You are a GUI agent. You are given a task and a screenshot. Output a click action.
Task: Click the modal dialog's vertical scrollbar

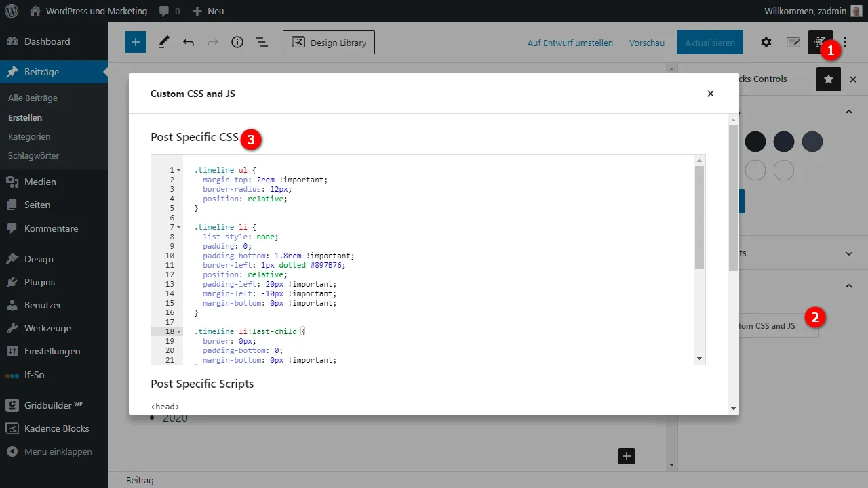[733, 198]
